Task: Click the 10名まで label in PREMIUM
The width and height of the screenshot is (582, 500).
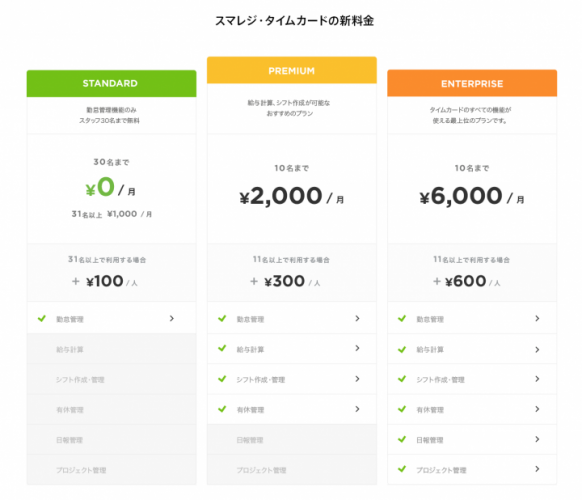Action: click(x=292, y=169)
